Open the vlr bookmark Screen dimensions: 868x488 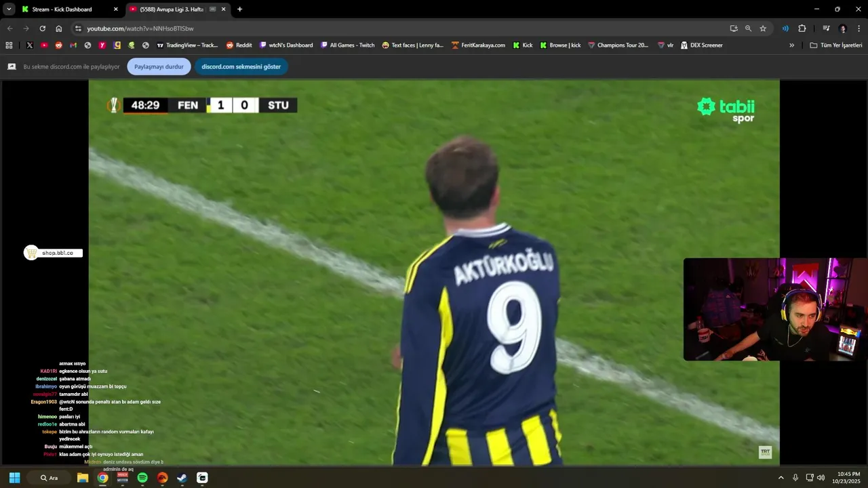(665, 45)
